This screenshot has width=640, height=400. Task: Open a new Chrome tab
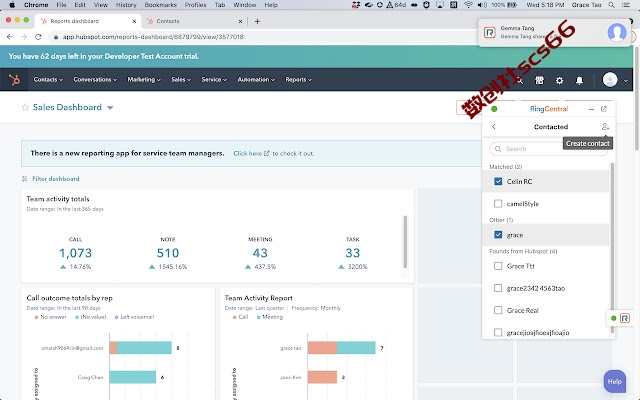pyautogui.click(x=257, y=21)
